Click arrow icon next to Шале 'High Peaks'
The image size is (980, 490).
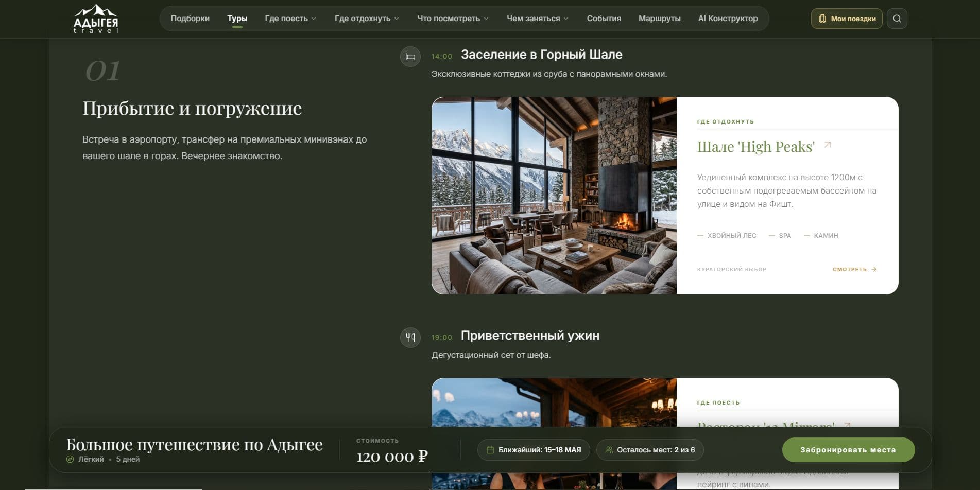click(827, 145)
